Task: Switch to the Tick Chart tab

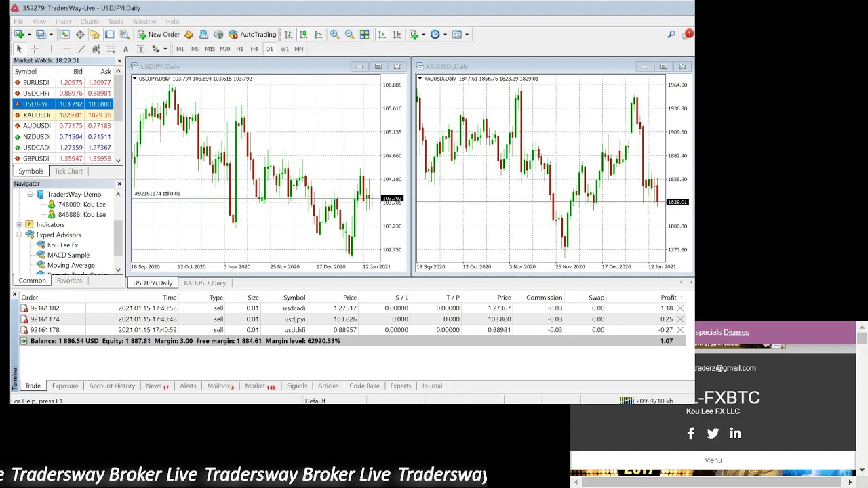Action: (x=68, y=171)
